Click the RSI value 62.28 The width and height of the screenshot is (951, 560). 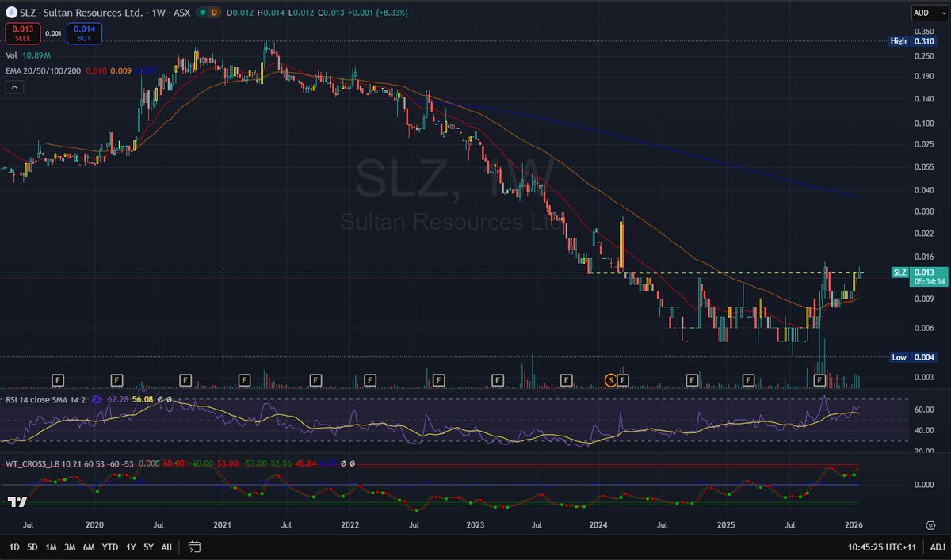point(117,400)
